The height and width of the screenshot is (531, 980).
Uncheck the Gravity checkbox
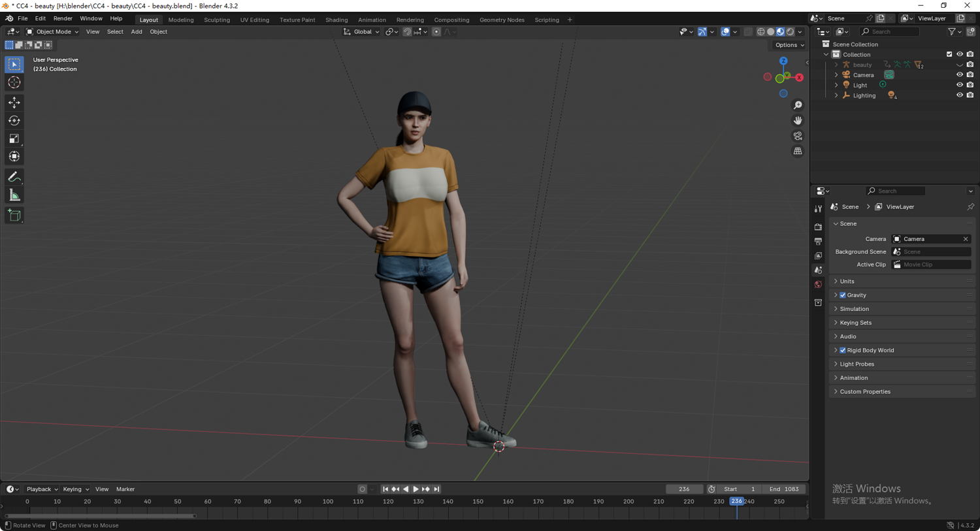click(843, 295)
